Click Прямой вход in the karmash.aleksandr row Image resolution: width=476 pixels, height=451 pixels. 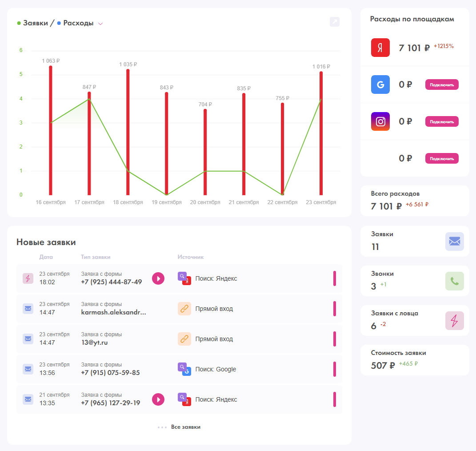[214, 309]
